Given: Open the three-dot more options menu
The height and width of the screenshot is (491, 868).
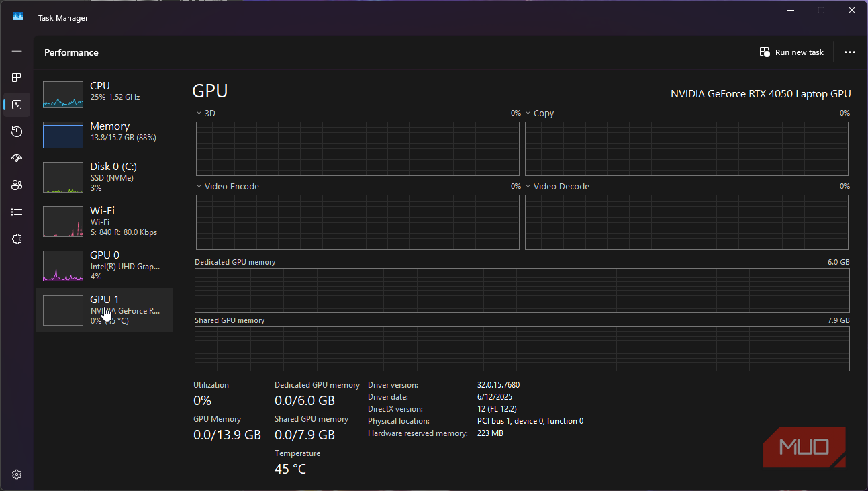Looking at the screenshot, I should (x=850, y=52).
